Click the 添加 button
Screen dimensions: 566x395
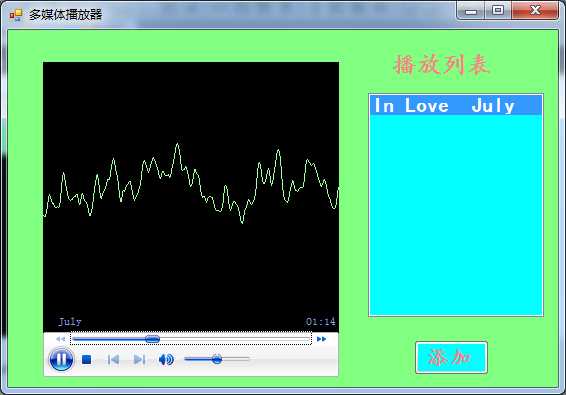(451, 357)
